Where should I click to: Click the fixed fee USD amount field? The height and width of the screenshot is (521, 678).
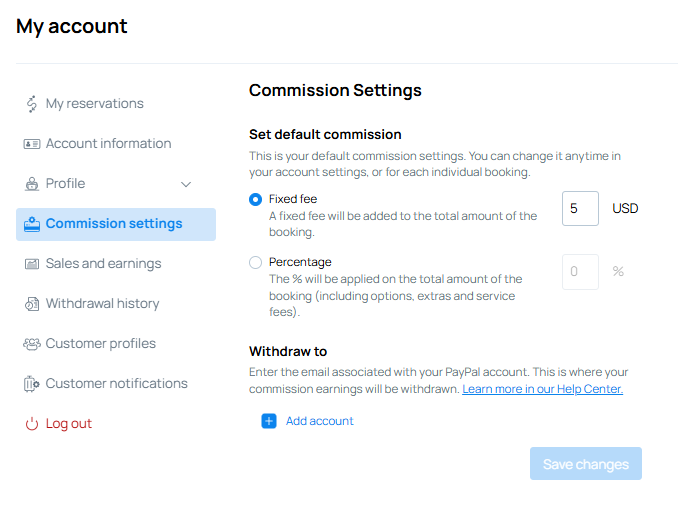580,208
